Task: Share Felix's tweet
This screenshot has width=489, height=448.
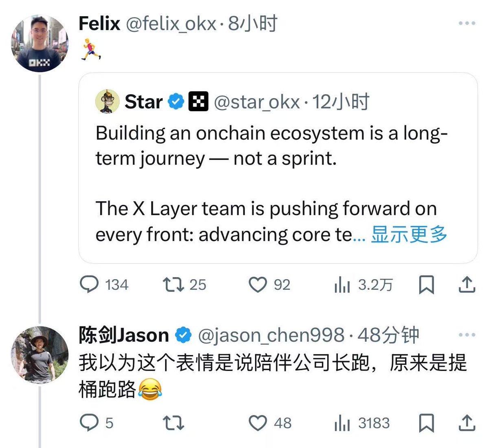Action: pos(467,285)
